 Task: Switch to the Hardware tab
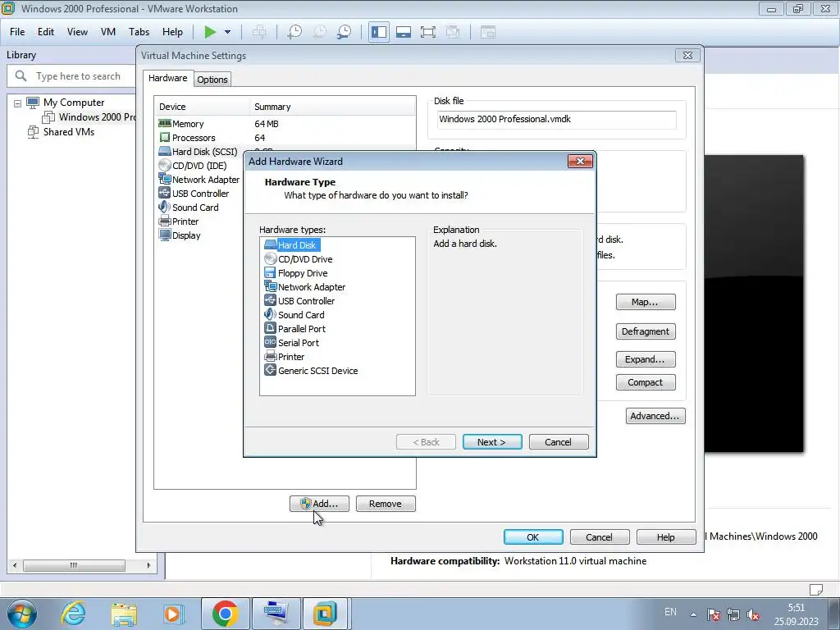point(167,78)
